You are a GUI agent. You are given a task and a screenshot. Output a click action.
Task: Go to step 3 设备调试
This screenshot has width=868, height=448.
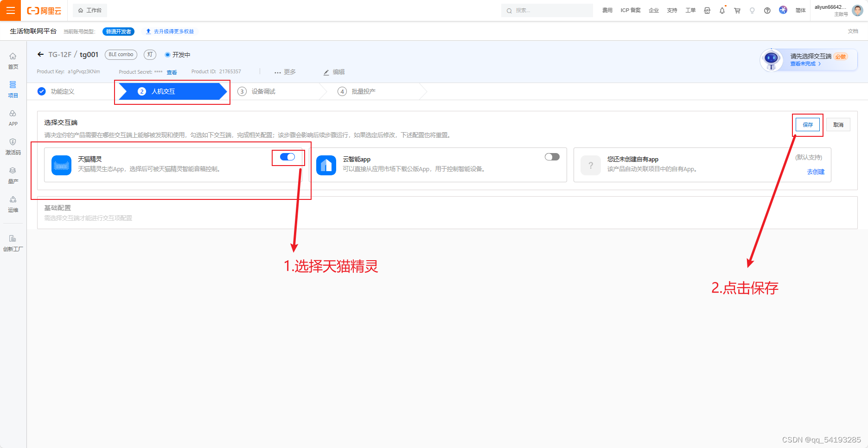pyautogui.click(x=256, y=91)
